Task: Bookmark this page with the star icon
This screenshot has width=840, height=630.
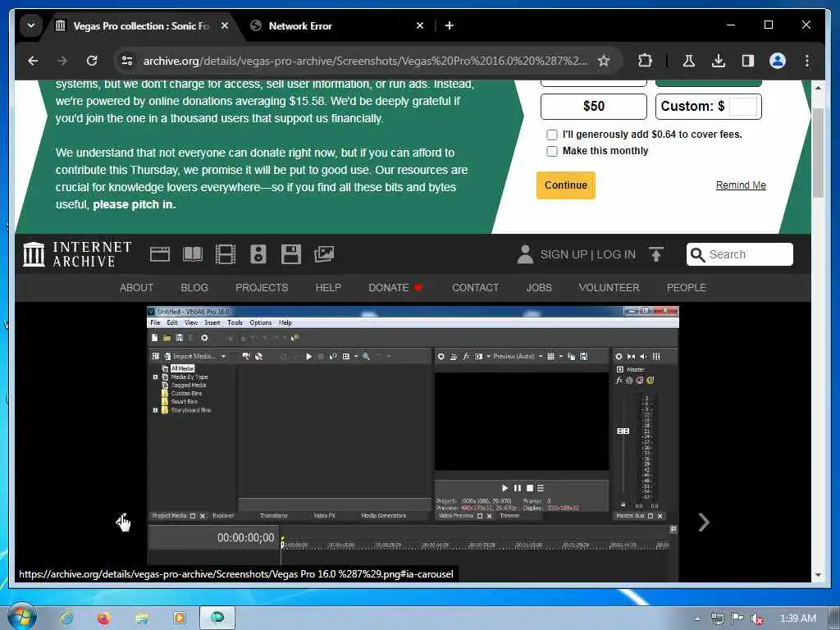Action: pos(604,61)
